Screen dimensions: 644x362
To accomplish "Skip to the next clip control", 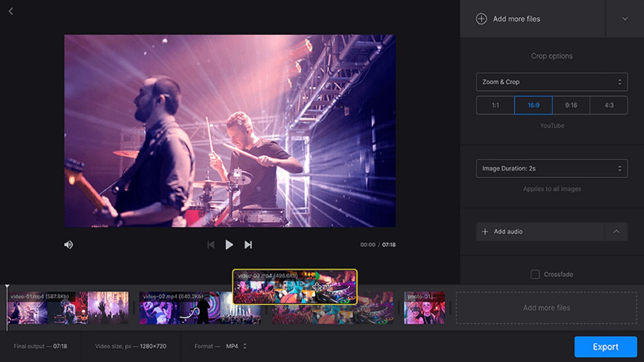I will (x=249, y=245).
